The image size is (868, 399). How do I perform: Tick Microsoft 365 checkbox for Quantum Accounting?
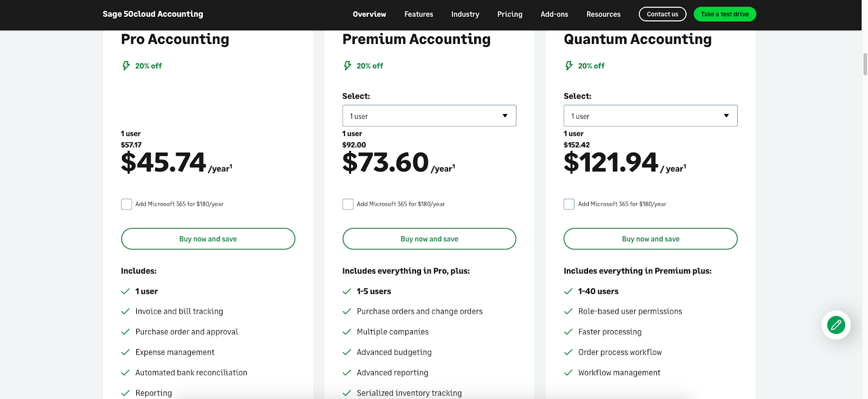[569, 204]
